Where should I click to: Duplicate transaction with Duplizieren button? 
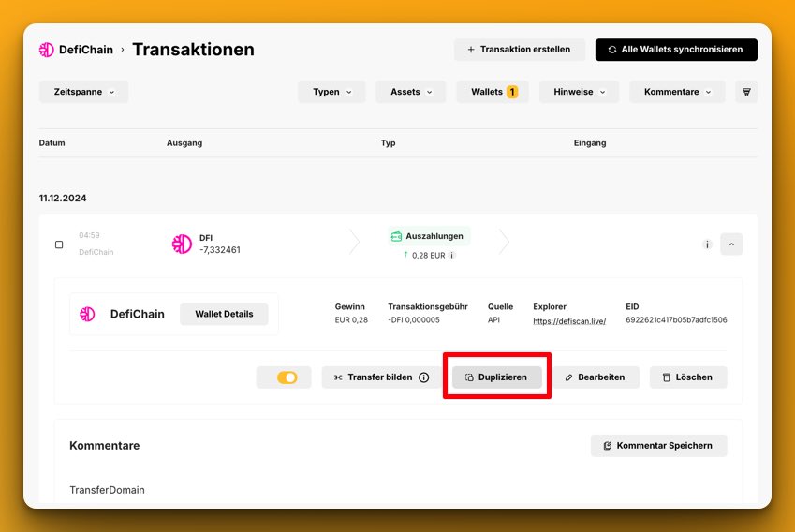tap(497, 377)
